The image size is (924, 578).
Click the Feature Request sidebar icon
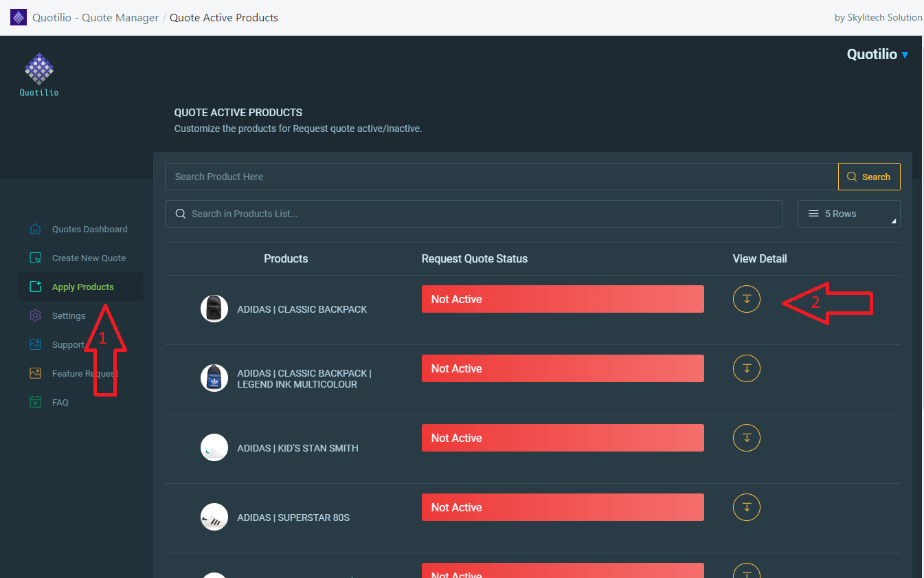coord(36,373)
